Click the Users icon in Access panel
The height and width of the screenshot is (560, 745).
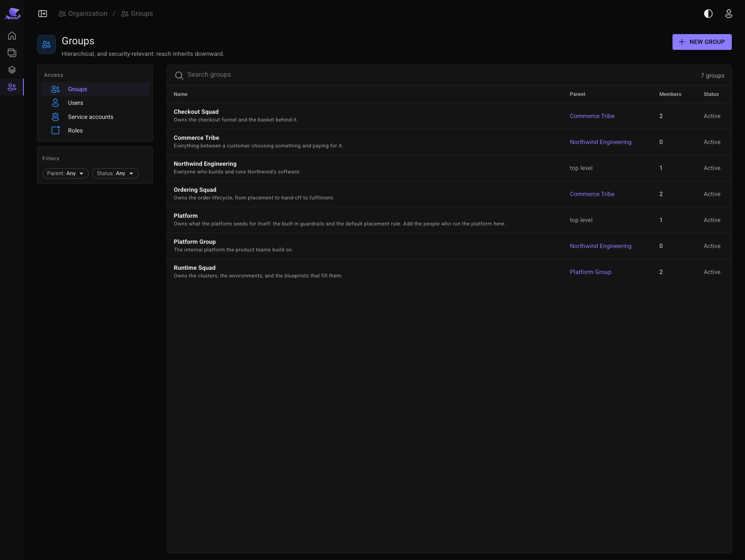[x=55, y=103]
